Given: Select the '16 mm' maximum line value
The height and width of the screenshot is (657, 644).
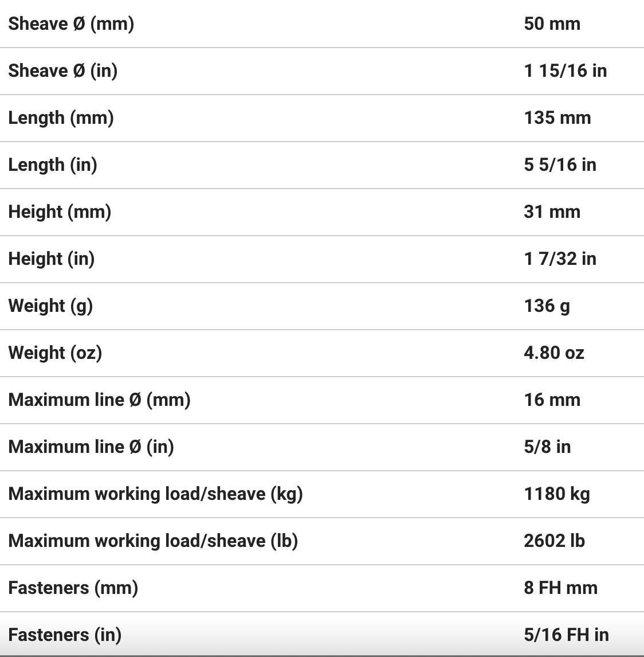Looking at the screenshot, I should click(552, 400).
